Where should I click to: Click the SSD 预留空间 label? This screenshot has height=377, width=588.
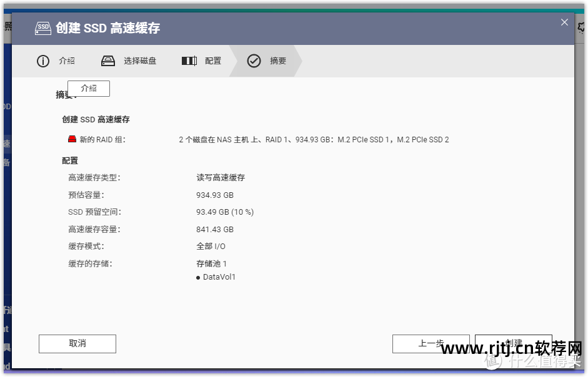[94, 212]
